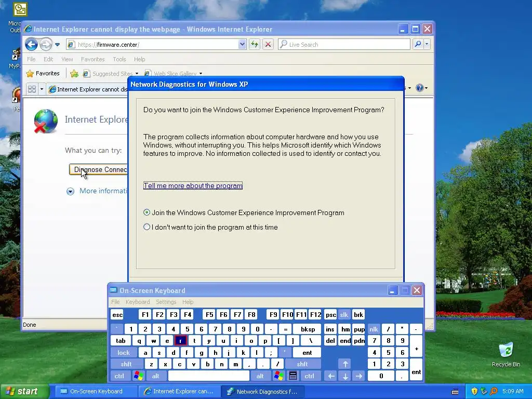Open the search provider options dropdown
Viewport: 532px width, 399px height.
(427, 44)
